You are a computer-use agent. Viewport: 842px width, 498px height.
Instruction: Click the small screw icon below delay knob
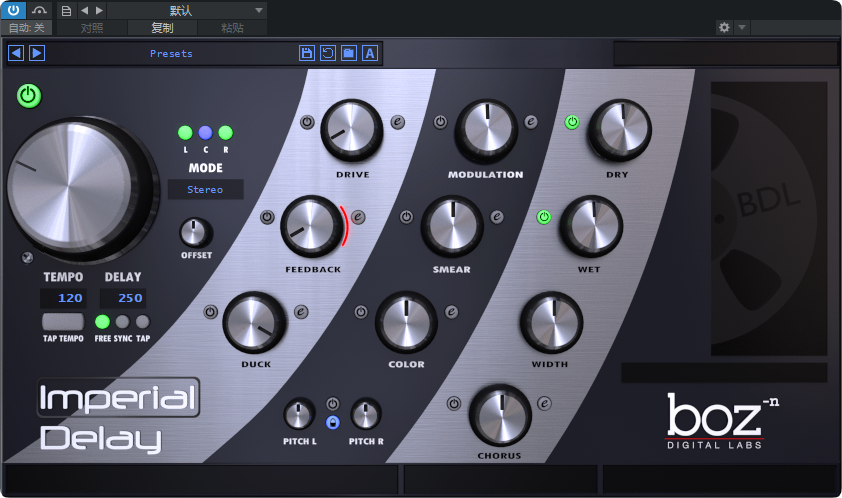(x=27, y=257)
